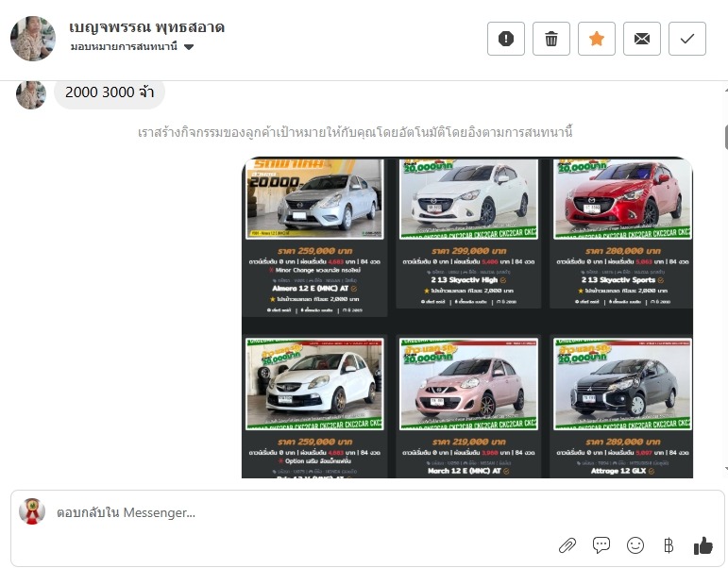Click the scrollbar down arrow
The height and width of the screenshot is (568, 728).
point(726,469)
